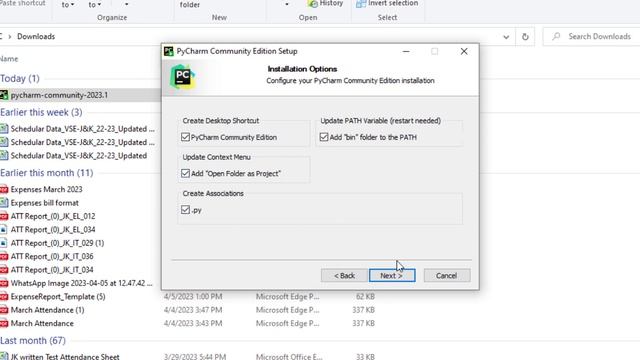The image size is (640, 360).
Task: Click the icon of WhatsApp Image file
Action: [x=4, y=283]
